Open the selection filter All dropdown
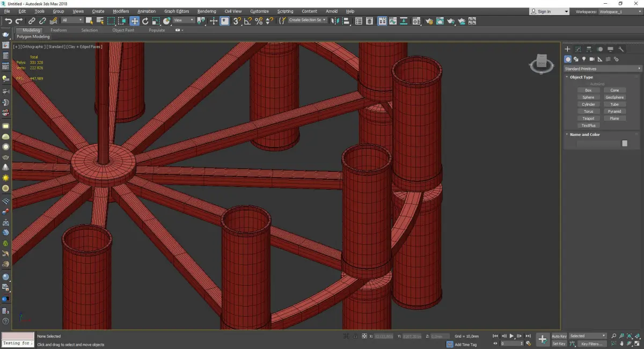The image size is (644, 349). tap(72, 20)
